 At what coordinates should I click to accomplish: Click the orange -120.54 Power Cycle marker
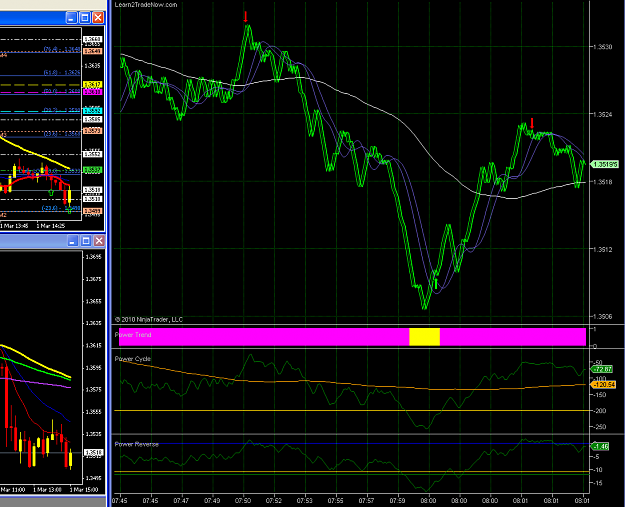603,385
